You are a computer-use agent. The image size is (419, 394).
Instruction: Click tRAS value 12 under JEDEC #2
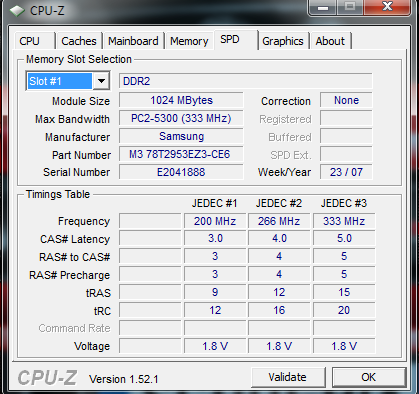click(x=279, y=292)
